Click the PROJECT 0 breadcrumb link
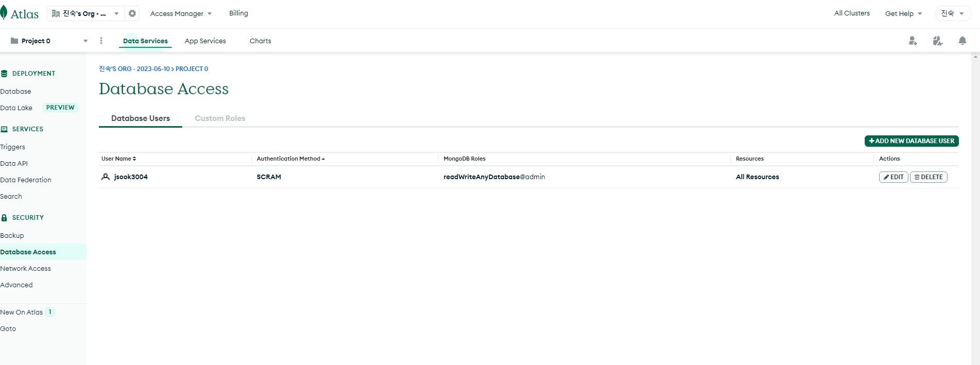This screenshot has width=980, height=365. [x=192, y=68]
